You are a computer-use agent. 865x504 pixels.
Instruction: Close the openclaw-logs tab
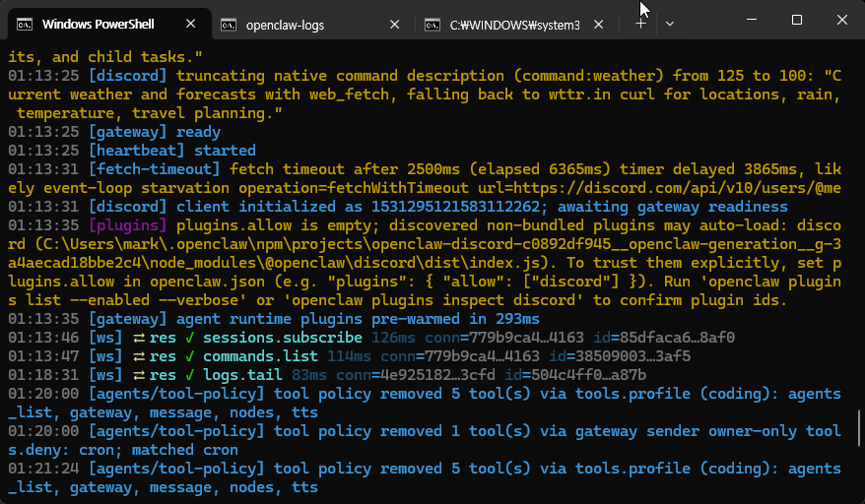tap(395, 25)
